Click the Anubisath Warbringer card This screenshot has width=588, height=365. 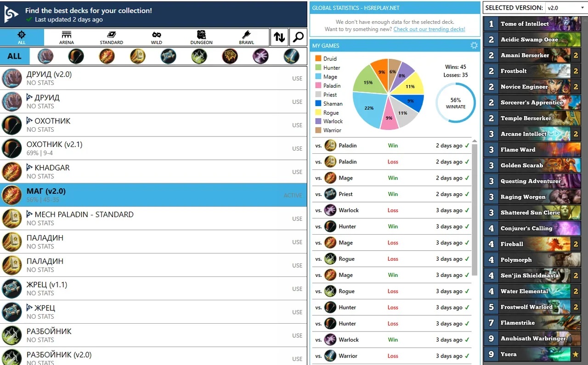532,338
